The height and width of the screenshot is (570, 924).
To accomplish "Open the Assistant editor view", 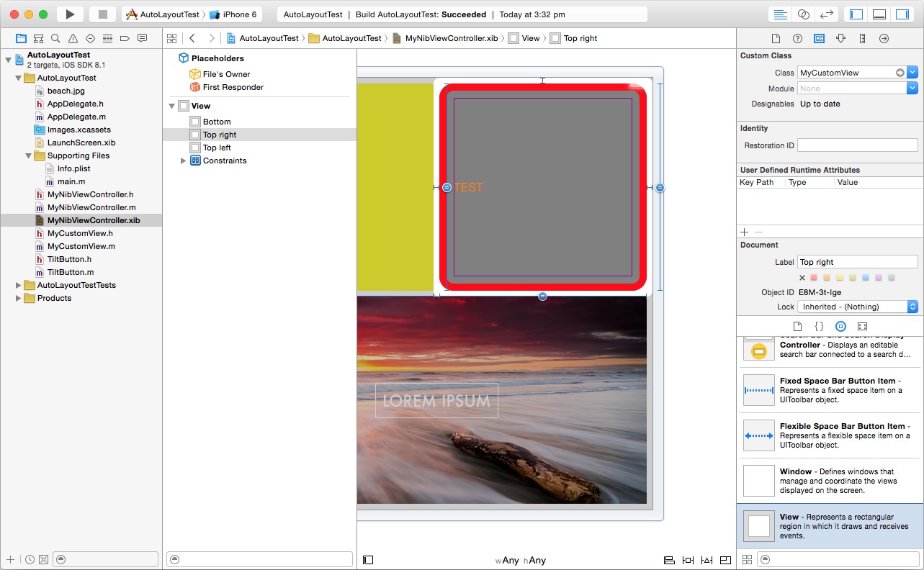I will 804,14.
